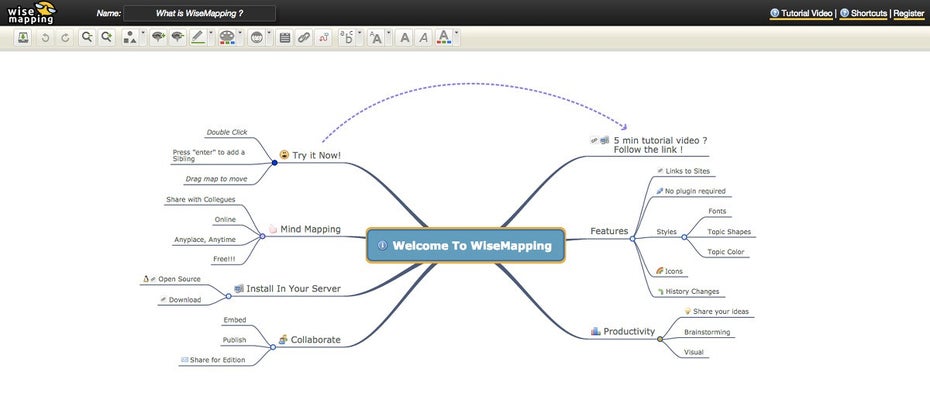Click the icon beside Mind Mapping
This screenshot has height=407, width=930.
point(273,228)
